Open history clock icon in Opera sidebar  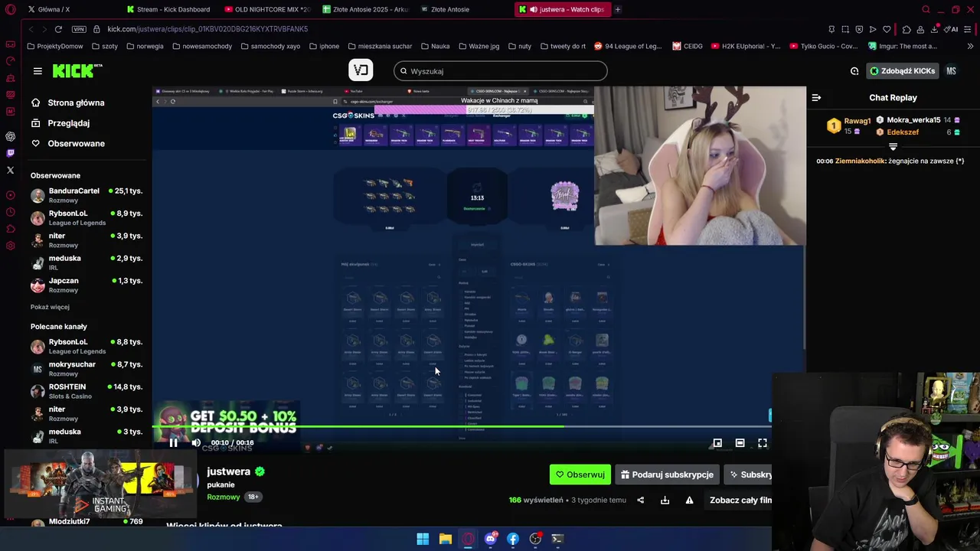pos(10,212)
